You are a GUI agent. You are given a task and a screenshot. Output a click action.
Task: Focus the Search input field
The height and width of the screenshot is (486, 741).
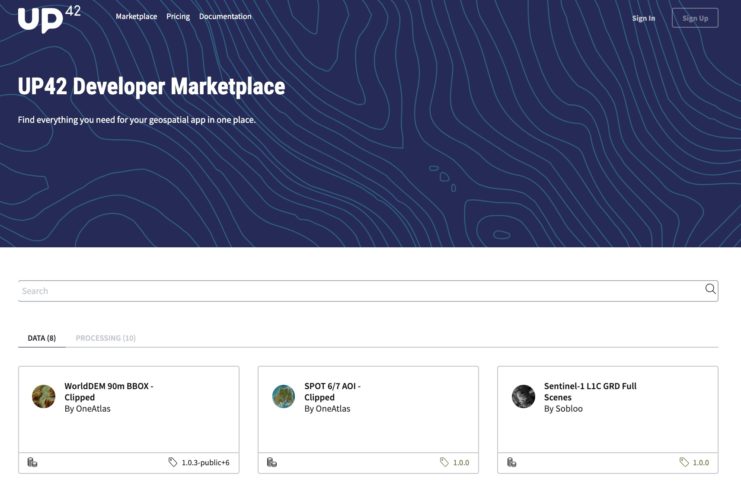368,291
